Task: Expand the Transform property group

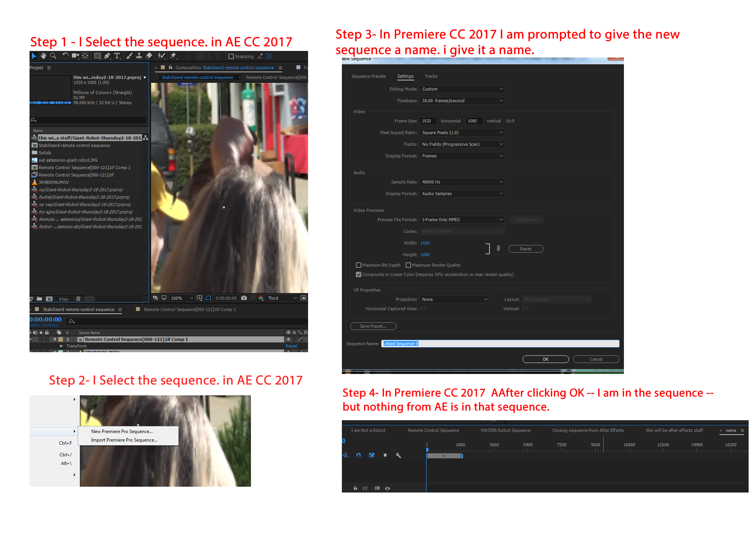Action: 61,346
